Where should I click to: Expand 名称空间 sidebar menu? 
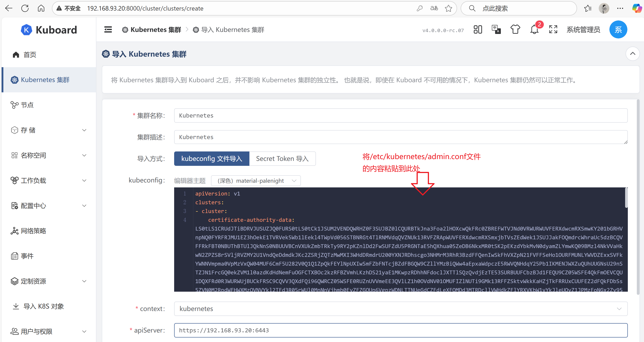49,155
